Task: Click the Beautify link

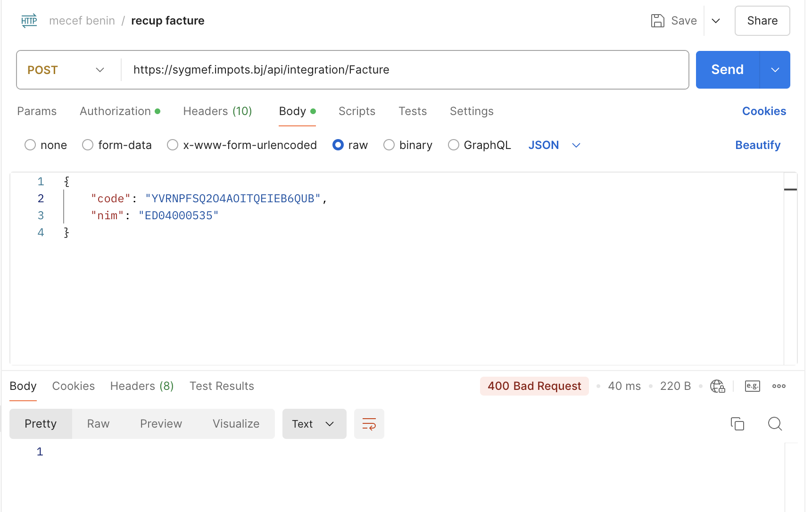Action: pyautogui.click(x=757, y=145)
